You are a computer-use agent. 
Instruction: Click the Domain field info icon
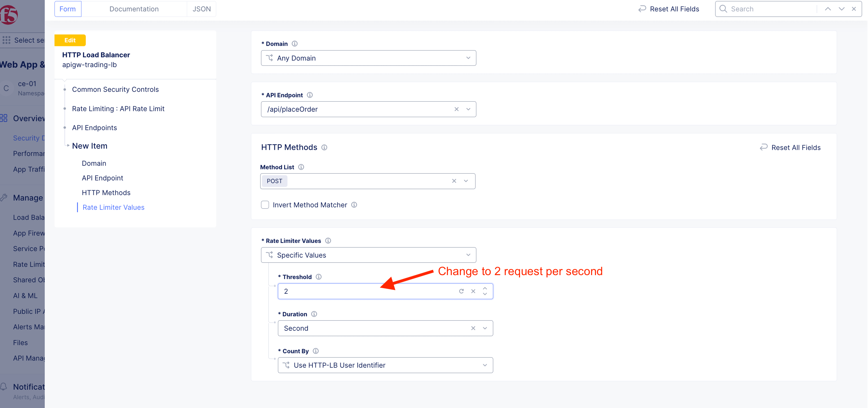[x=295, y=44]
